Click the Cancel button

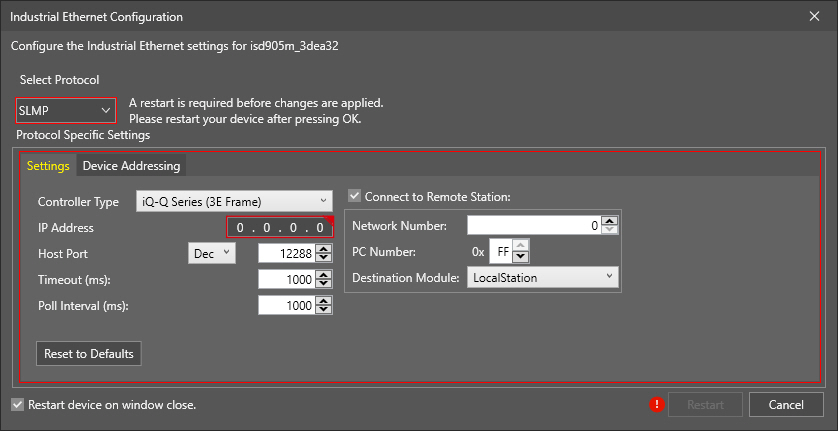pyautogui.click(x=786, y=405)
